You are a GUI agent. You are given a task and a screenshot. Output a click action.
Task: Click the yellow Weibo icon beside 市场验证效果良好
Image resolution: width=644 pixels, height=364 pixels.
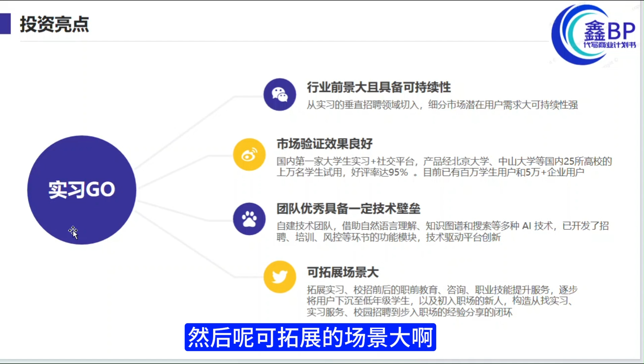coord(249,155)
